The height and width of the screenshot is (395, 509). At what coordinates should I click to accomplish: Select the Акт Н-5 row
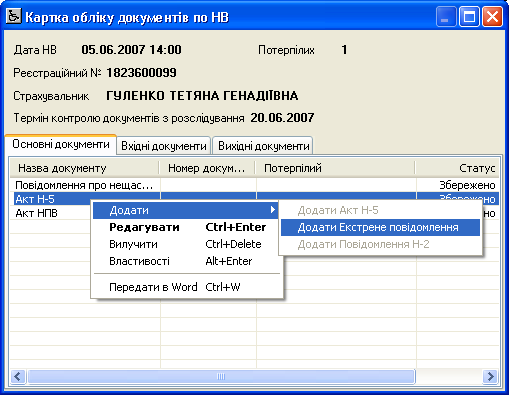[254, 199]
